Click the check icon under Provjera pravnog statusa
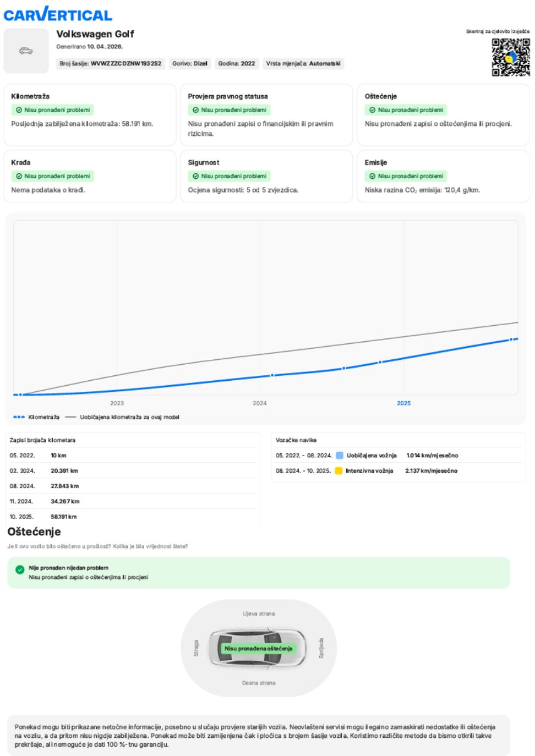Viewport: 535px width, 756px height. tap(196, 110)
